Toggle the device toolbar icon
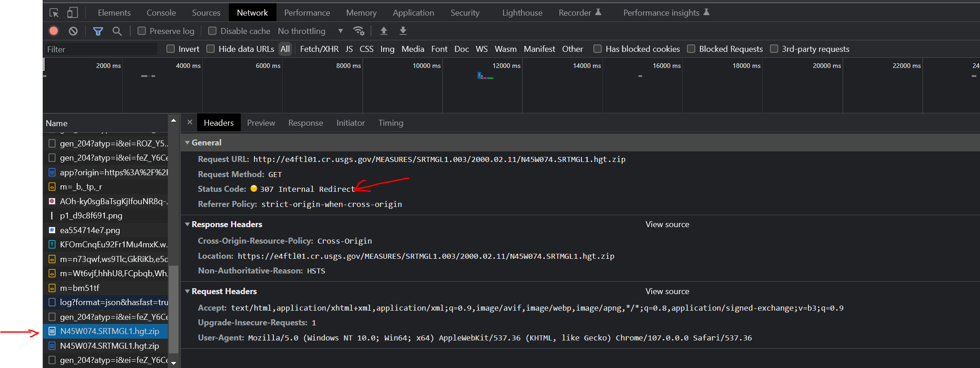980x368 pixels. coord(72,13)
